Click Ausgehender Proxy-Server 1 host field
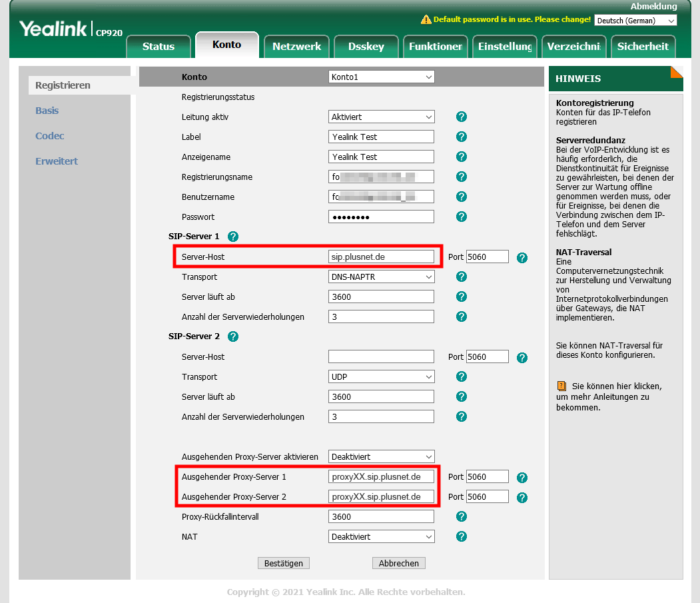 click(x=381, y=476)
